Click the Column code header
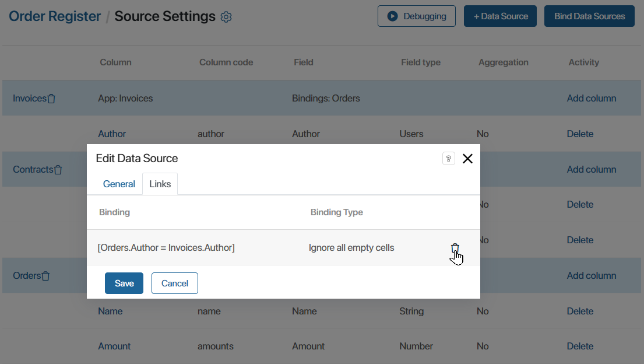Screen dimensions: 644x364 coord(226,62)
